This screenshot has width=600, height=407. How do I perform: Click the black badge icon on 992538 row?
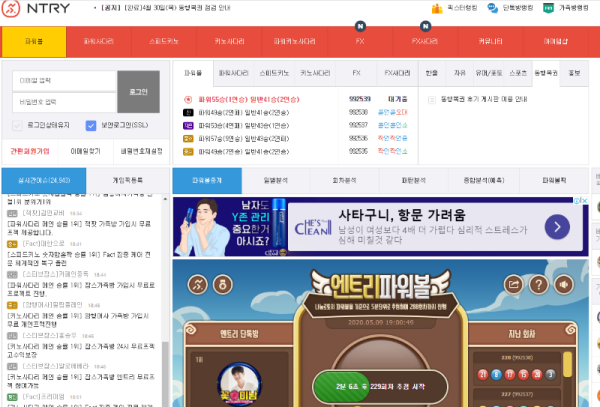(x=188, y=112)
